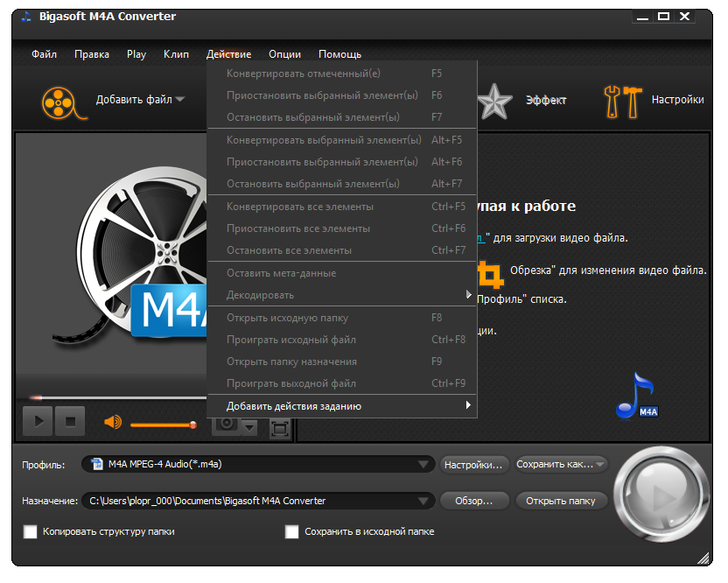
Task: Click the orange Crop icon
Action: (x=490, y=275)
